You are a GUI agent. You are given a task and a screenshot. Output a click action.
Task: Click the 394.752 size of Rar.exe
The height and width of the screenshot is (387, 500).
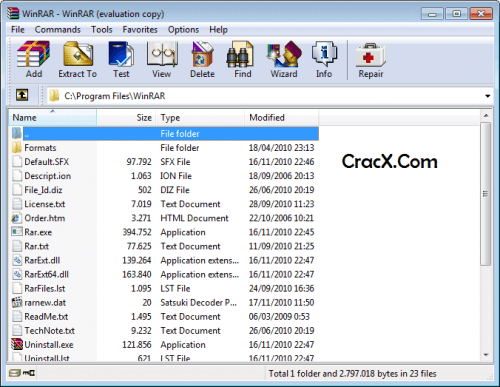click(137, 232)
